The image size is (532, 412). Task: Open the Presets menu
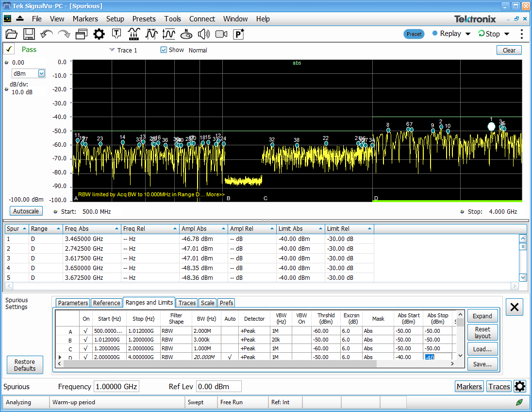click(144, 19)
